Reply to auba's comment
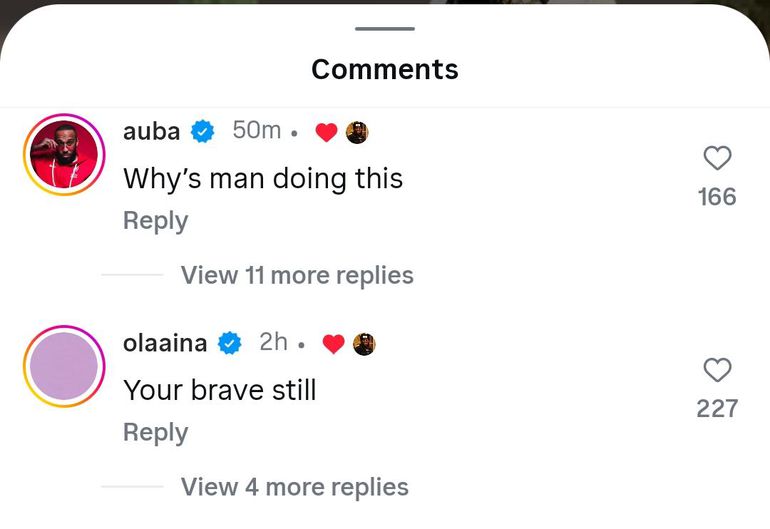Image resolution: width=770 pixels, height=529 pixels. (155, 221)
